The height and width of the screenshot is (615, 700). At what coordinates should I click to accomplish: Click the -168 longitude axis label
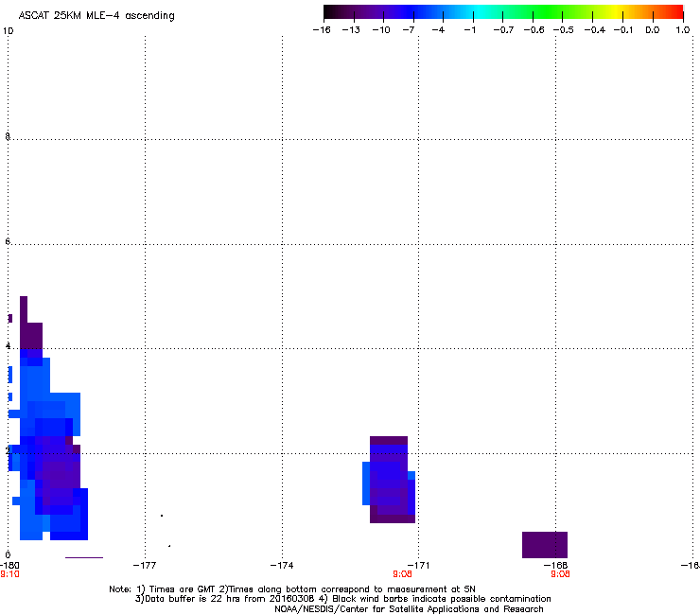[x=555, y=566]
